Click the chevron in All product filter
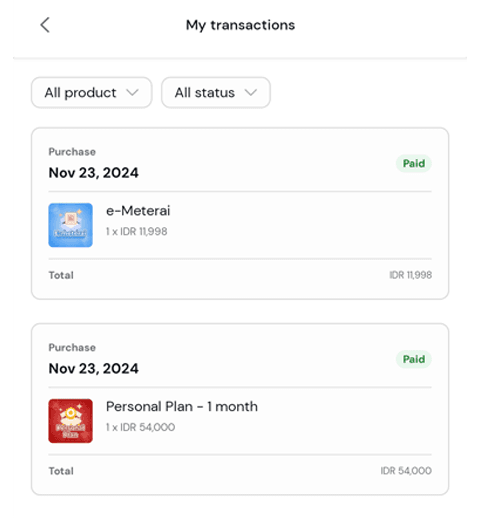Viewport: 480px width, 526px height. tap(132, 93)
